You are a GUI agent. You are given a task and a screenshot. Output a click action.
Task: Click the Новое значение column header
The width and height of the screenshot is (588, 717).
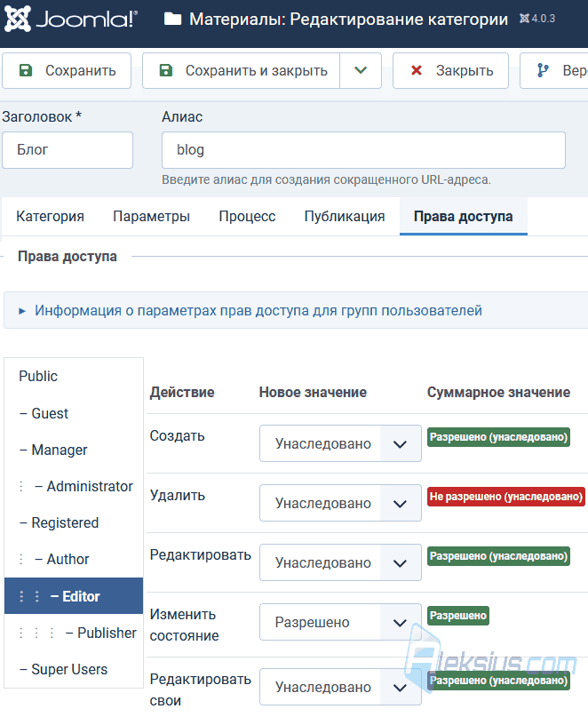313,393
